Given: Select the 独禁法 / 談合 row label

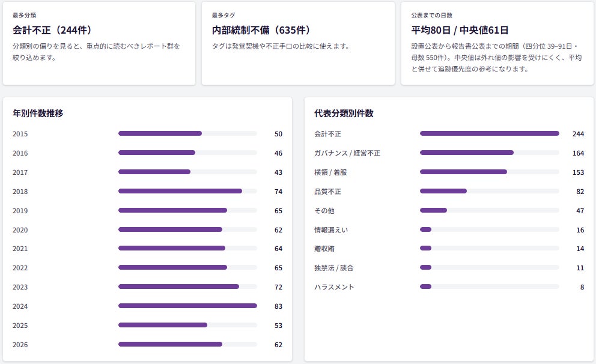Looking at the screenshot, I should [x=333, y=268].
